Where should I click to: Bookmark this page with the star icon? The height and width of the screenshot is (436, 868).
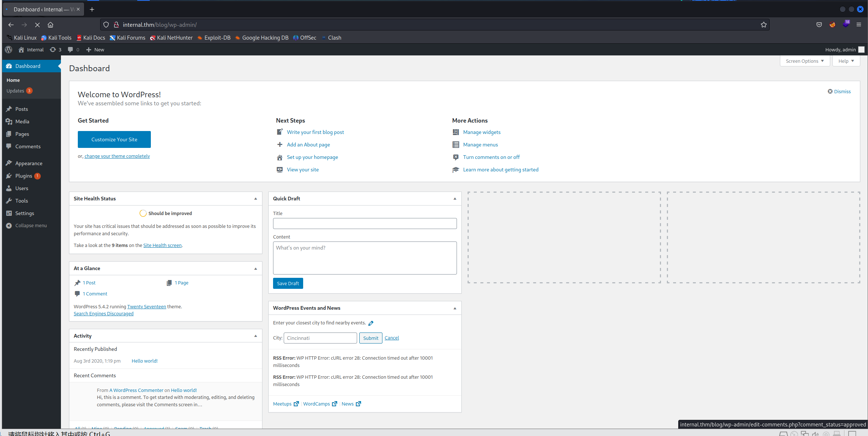click(x=763, y=25)
